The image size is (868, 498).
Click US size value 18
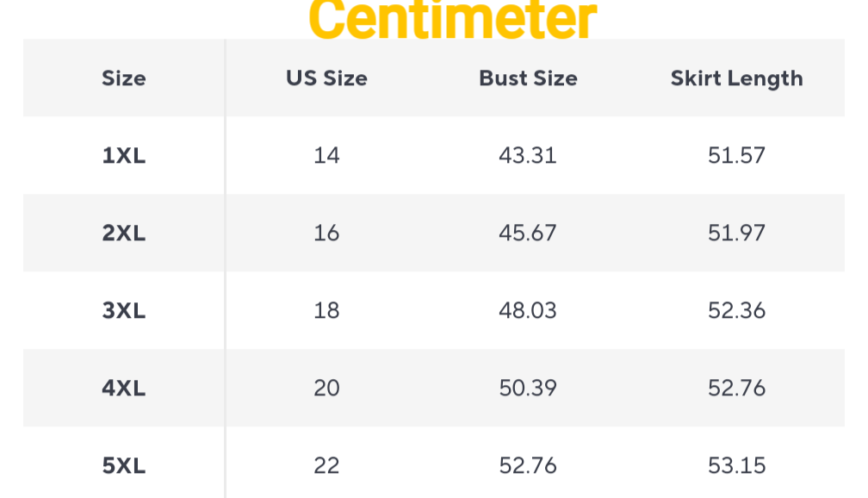pyautogui.click(x=326, y=311)
